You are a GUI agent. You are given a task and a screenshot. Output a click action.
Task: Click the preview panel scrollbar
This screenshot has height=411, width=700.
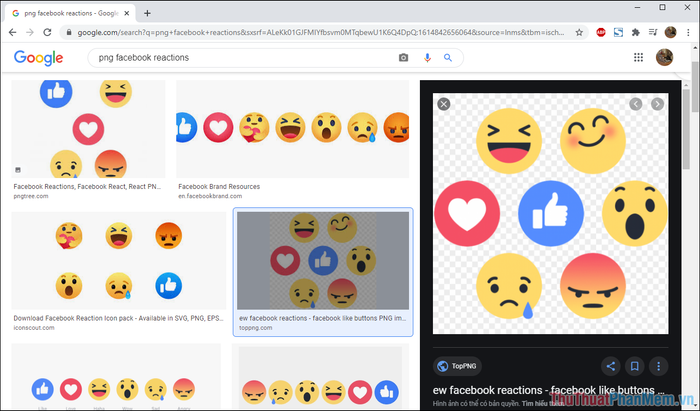coord(687,129)
